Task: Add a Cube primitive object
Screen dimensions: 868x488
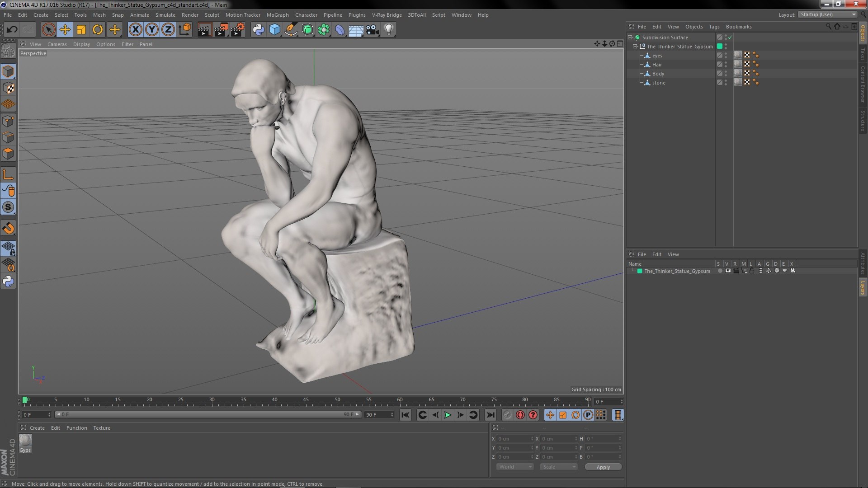Action: [274, 30]
